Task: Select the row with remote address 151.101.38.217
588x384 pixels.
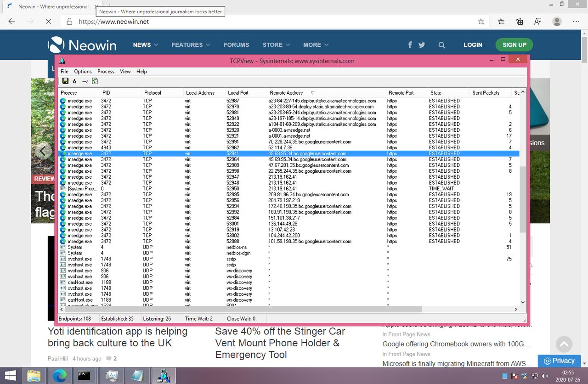Action: point(289,218)
